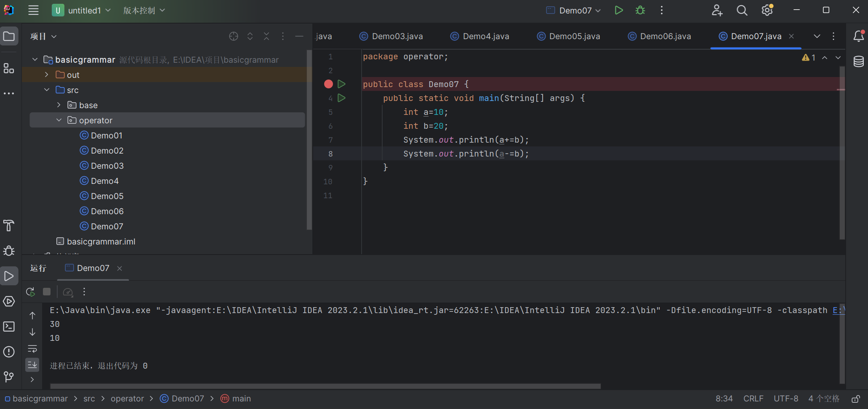This screenshot has height=409, width=868.
Task: Toggle scroll to end in Run console
Action: point(32,364)
